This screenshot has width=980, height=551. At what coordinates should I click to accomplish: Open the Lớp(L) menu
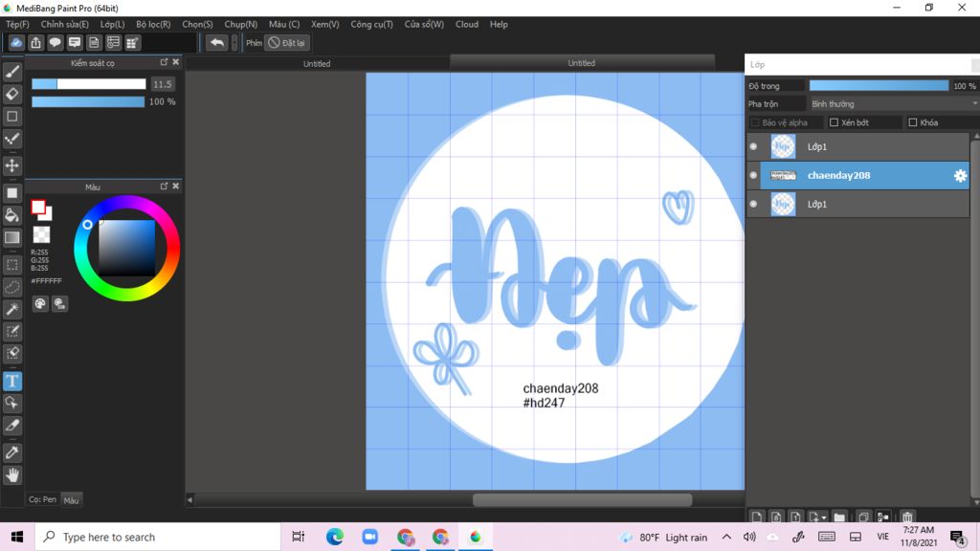point(113,24)
